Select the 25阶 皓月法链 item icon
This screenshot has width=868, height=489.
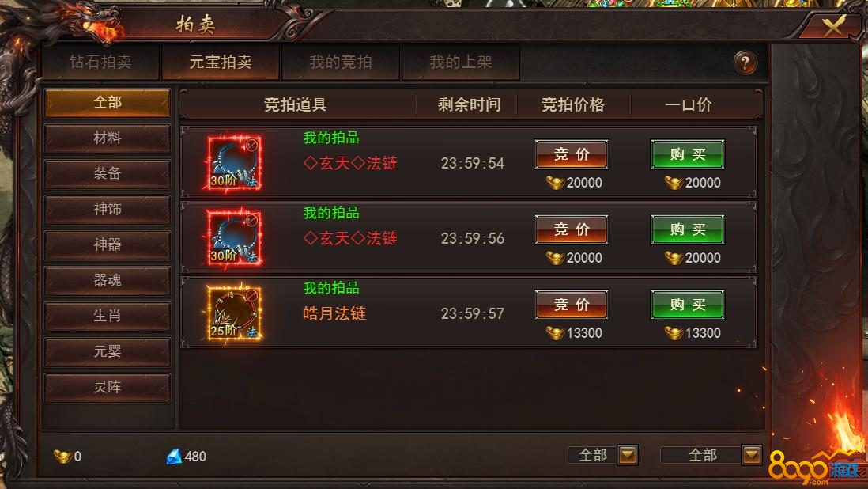click(234, 313)
